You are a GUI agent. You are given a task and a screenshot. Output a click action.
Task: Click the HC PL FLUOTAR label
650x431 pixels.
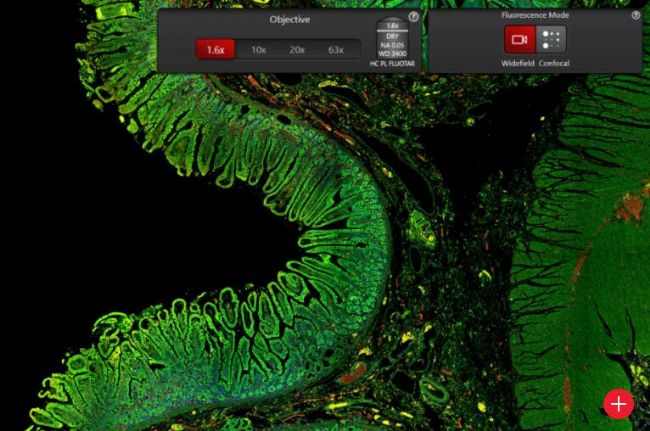point(392,65)
